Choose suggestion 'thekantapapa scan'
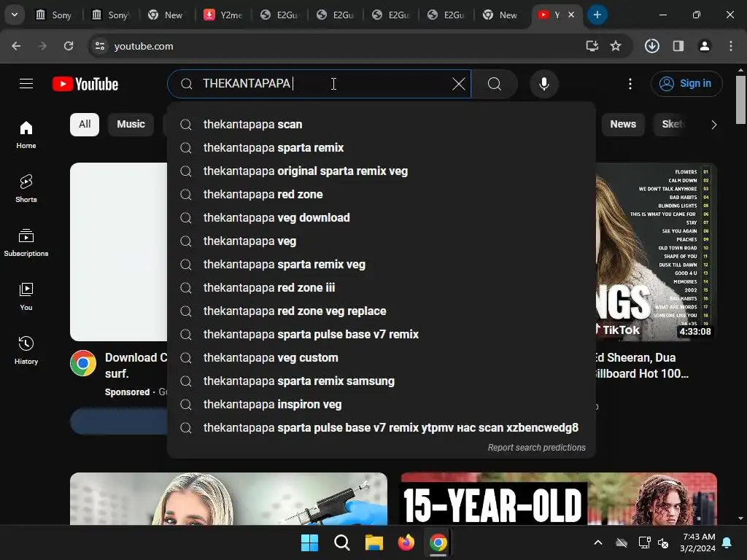Viewport: 747px width, 560px height. (381, 124)
